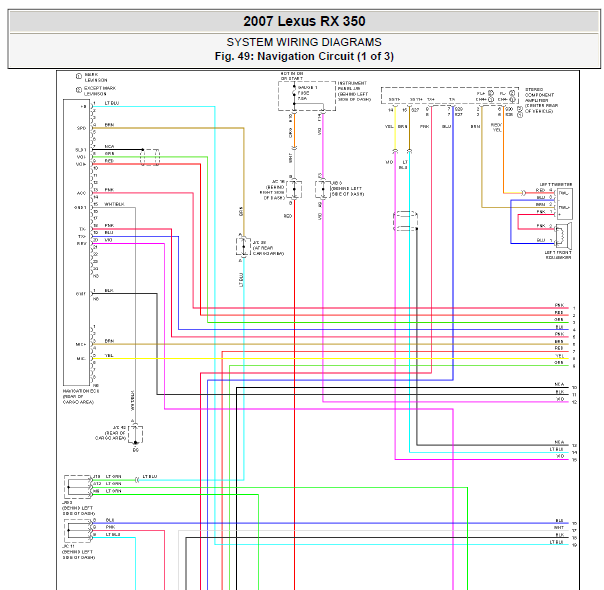604x590 pixels.
Task: Click the WHT/BLK label at ECU pin 15
Action: coord(114,204)
